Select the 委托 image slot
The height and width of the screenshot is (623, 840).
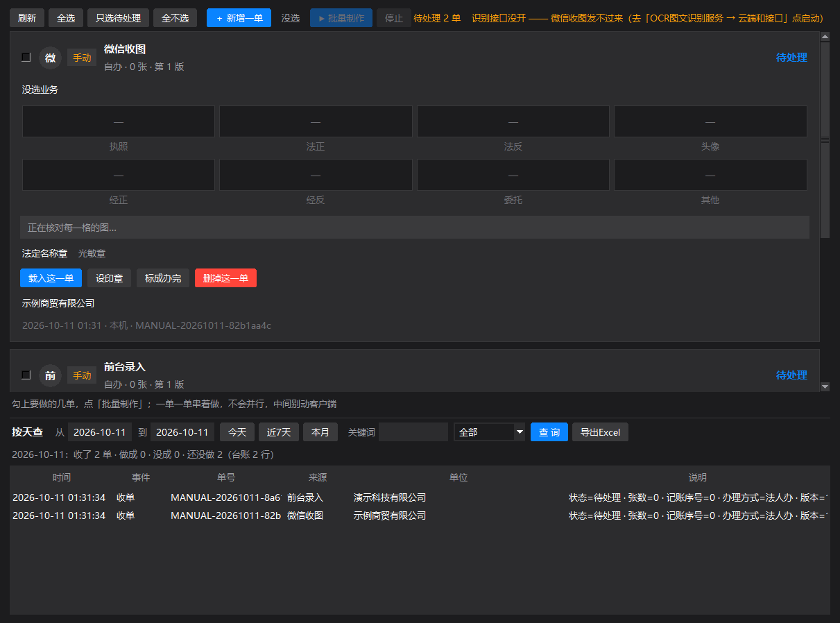[x=513, y=175]
